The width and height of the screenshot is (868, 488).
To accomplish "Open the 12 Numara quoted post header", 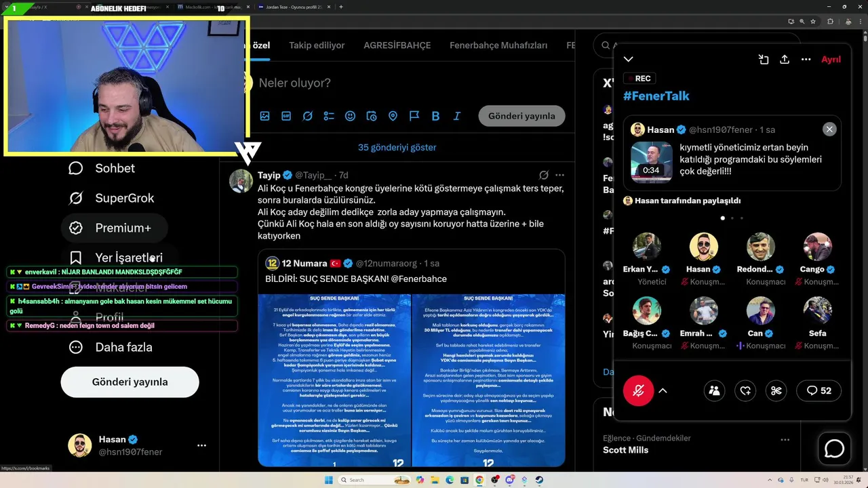I will tap(352, 263).
